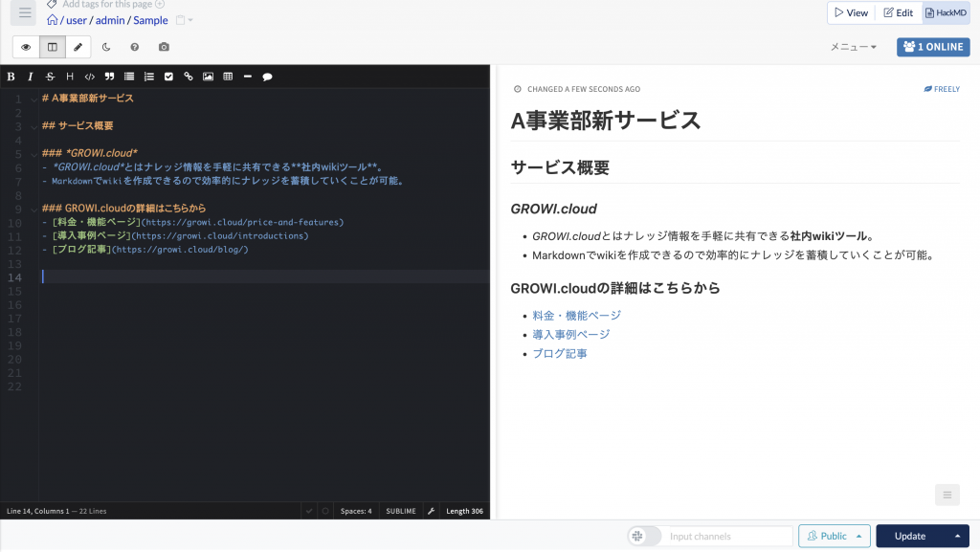Viewport: 980px width, 552px height.
Task: Switch to split both-panes mode
Action: click(53, 47)
